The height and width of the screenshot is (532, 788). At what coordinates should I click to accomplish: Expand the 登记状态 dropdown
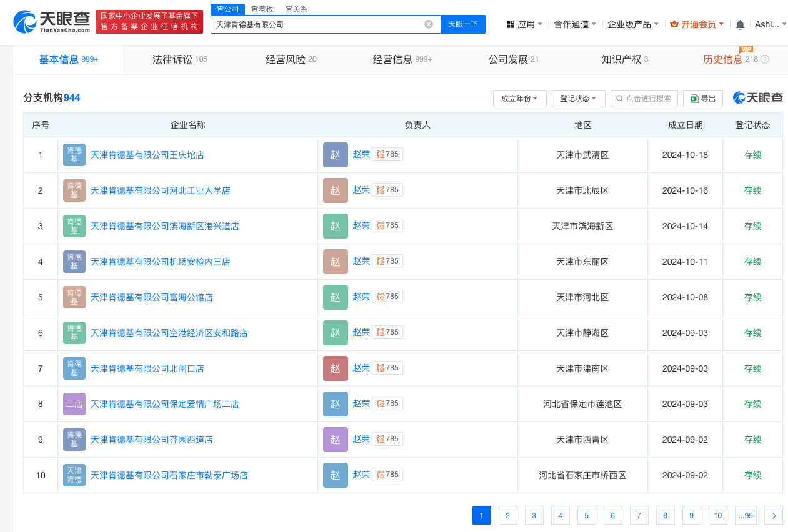tap(578, 98)
